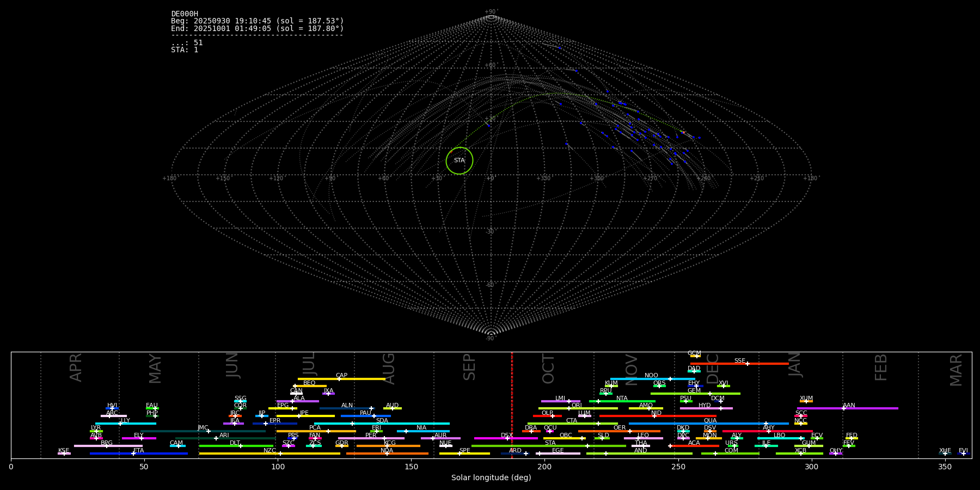Viewport: 980px width, 490px height.
Task: Click the 300 tick on solar longitude axis
Action: (811, 467)
